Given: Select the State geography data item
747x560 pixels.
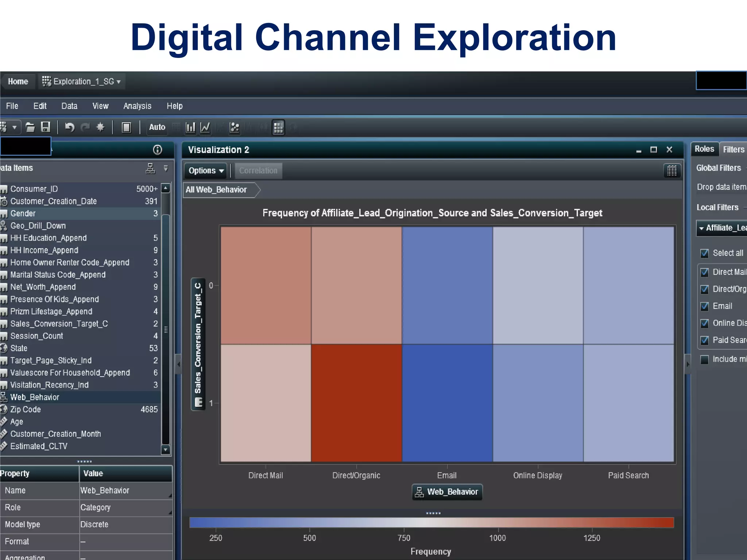Looking at the screenshot, I should 80,348.
